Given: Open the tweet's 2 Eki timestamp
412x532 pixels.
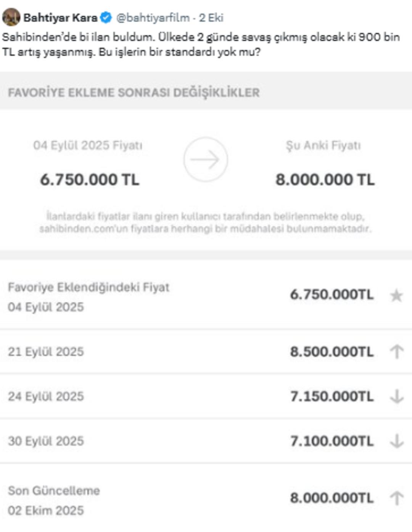Looking at the screenshot, I should (211, 18).
